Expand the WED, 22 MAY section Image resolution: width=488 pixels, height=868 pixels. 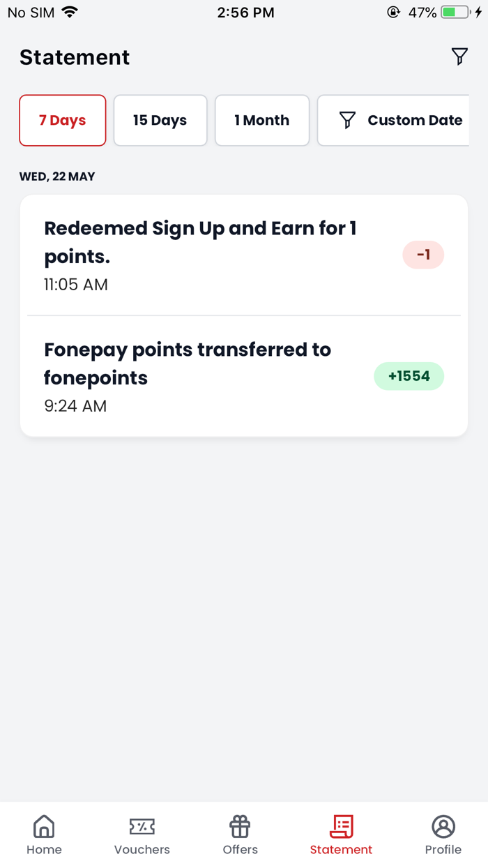(x=58, y=176)
